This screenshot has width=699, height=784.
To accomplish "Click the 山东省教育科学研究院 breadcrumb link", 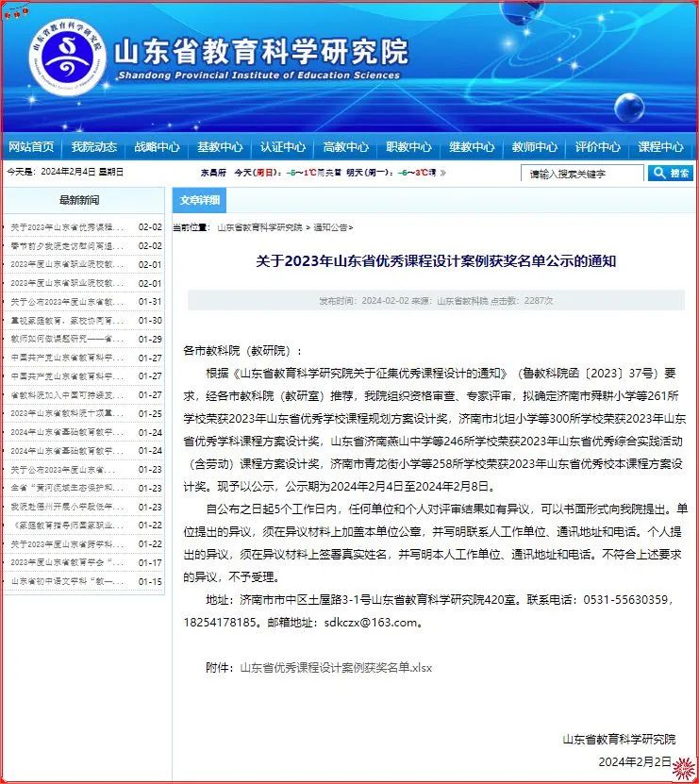I will point(260,227).
